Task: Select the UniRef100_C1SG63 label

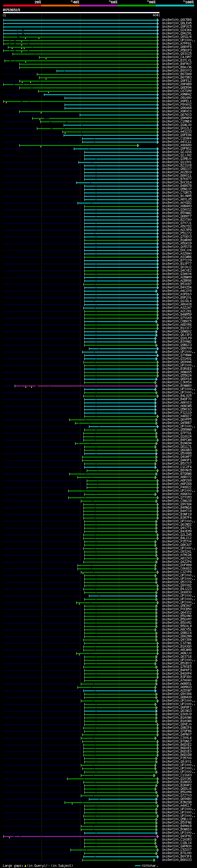Action: (x=177, y=775)
